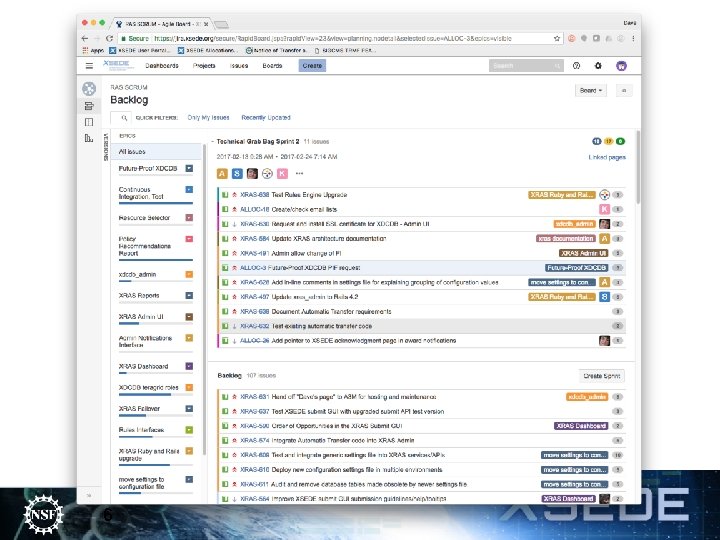The image size is (720, 540).
Task: Open the user profile avatar in the header
Action: pyautogui.click(x=621, y=66)
